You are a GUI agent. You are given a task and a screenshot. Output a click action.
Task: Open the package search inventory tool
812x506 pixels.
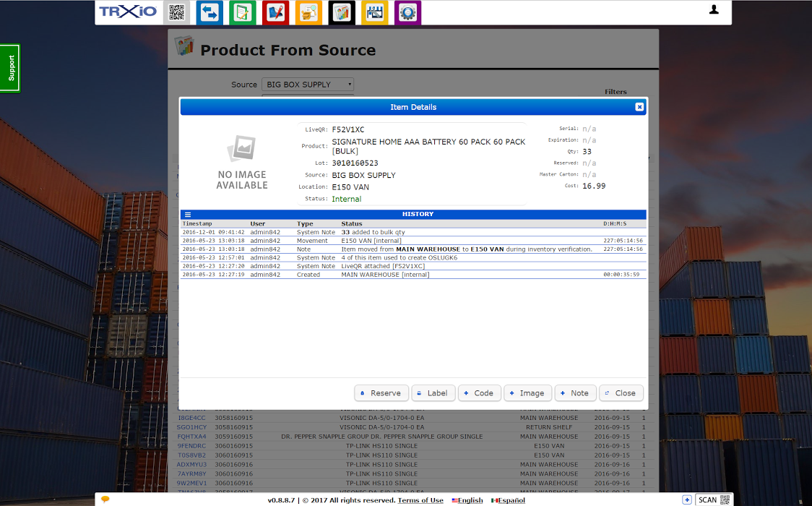[x=308, y=12]
